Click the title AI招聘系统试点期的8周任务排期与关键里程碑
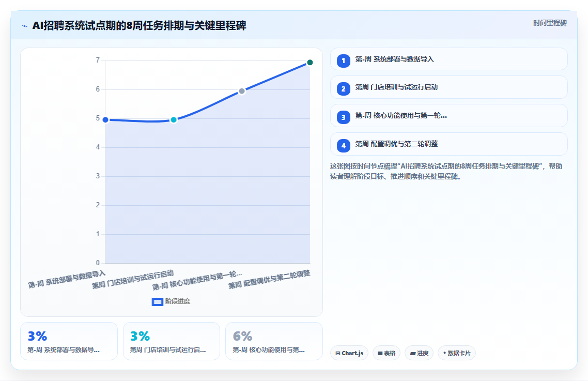 (x=139, y=25)
